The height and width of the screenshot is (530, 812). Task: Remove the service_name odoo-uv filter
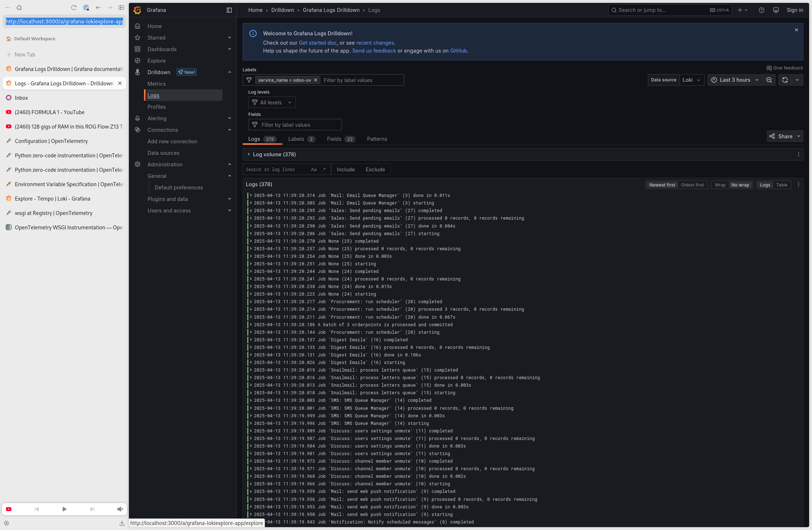(316, 80)
